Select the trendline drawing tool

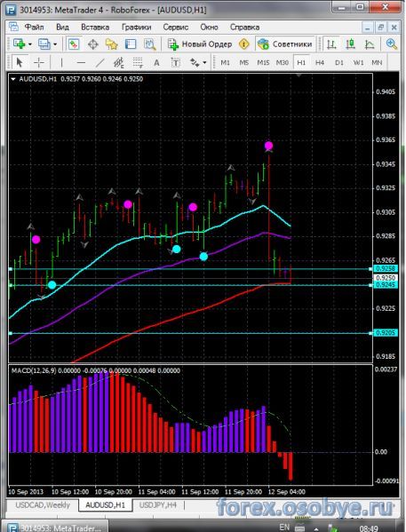tap(100, 62)
